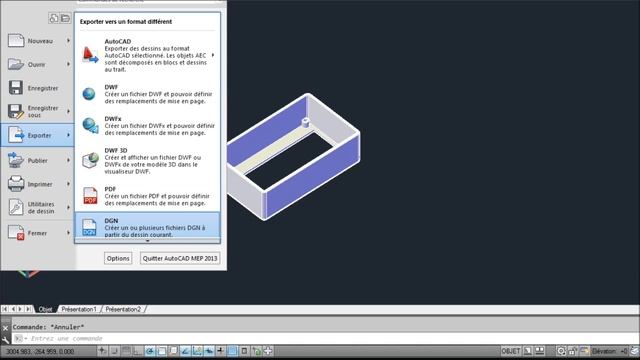Image resolution: width=640 pixels, height=360 pixels.
Task: Jump to last layout tab arrow
Action: [x=28, y=309]
